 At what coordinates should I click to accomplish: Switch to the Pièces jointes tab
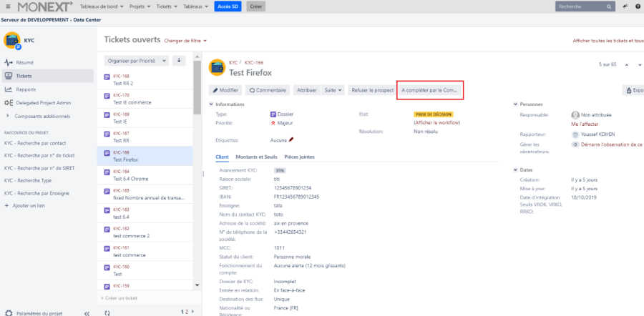pyautogui.click(x=299, y=157)
